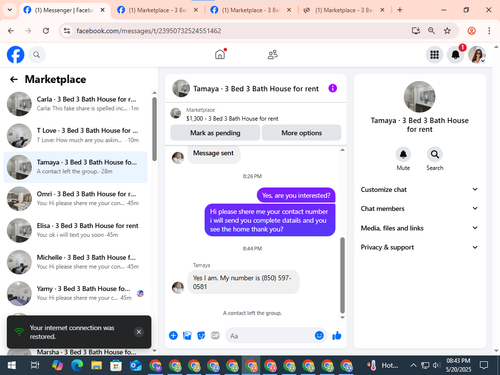This screenshot has width=500, height=375.
Task: Switch to the Messenger | Facebook tab
Action: 64,10
